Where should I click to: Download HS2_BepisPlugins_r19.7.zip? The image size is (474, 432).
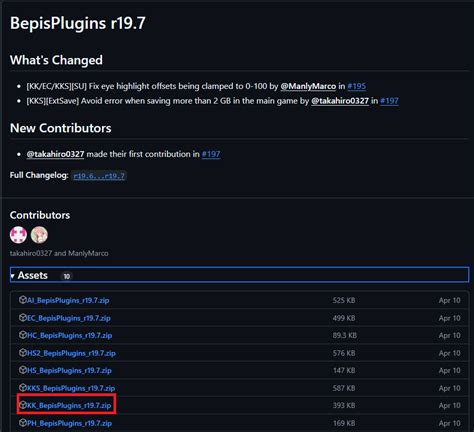[x=71, y=353]
